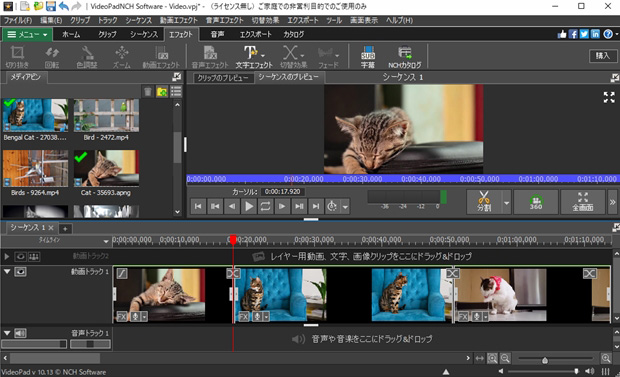The image size is (620, 377).
Task: Expand 動画トラック2 with its triangle
Action: coord(7,257)
